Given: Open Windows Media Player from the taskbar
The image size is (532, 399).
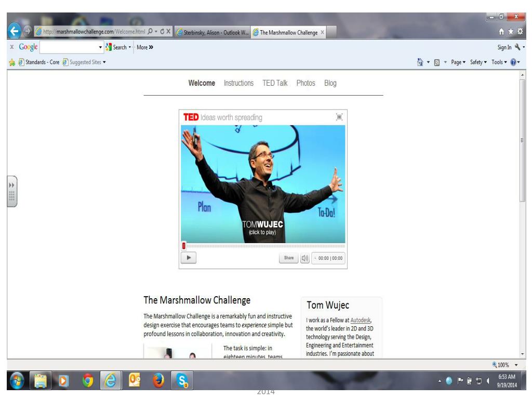Looking at the screenshot, I should 63,381.
